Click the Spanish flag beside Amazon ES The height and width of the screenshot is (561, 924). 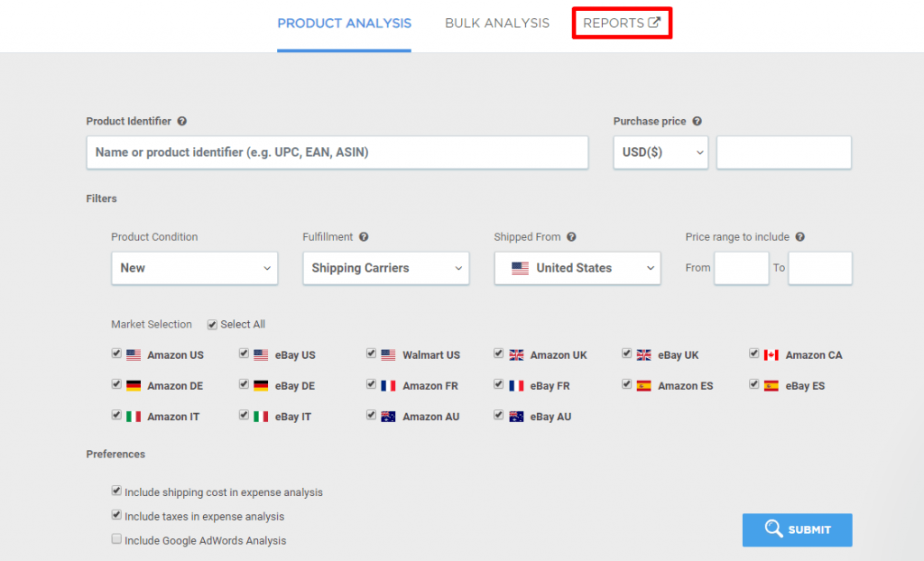tap(644, 386)
